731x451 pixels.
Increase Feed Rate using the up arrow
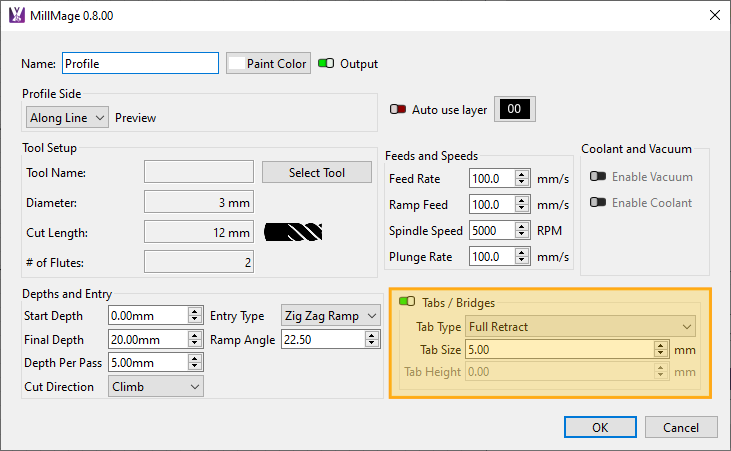click(x=522, y=174)
